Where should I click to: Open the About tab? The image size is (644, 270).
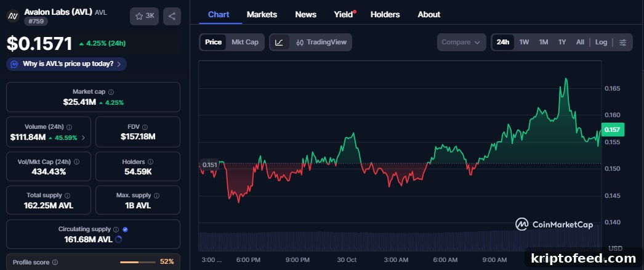tap(429, 15)
